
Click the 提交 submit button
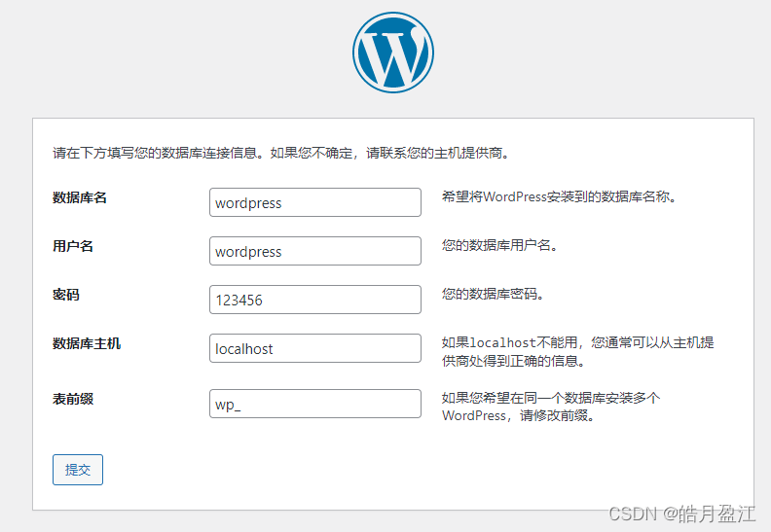pyautogui.click(x=78, y=470)
